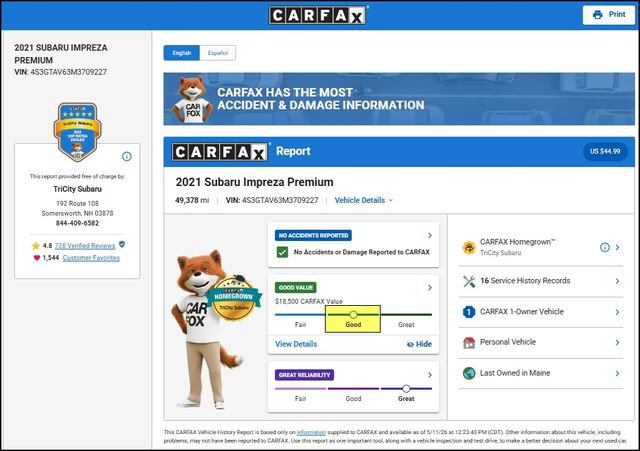The width and height of the screenshot is (640, 451).
Task: Click TriCity Subaru dealer name in sidebar
Action: pyautogui.click(x=77, y=189)
